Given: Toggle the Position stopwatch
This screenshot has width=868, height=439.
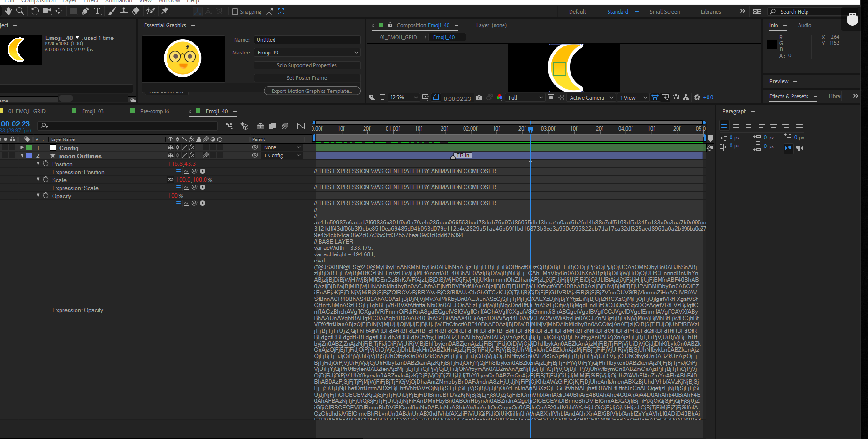Looking at the screenshot, I should [x=46, y=163].
